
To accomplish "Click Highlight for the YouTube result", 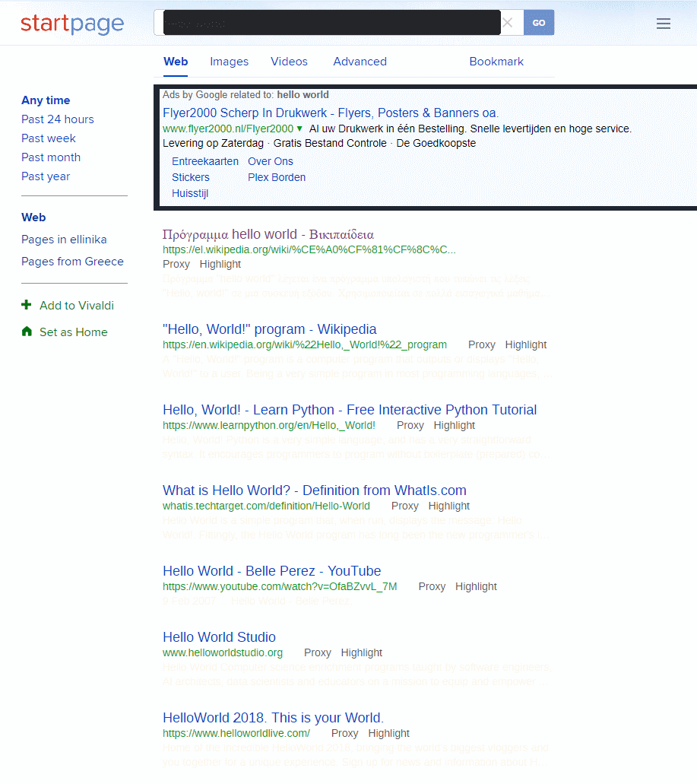I will 476,586.
